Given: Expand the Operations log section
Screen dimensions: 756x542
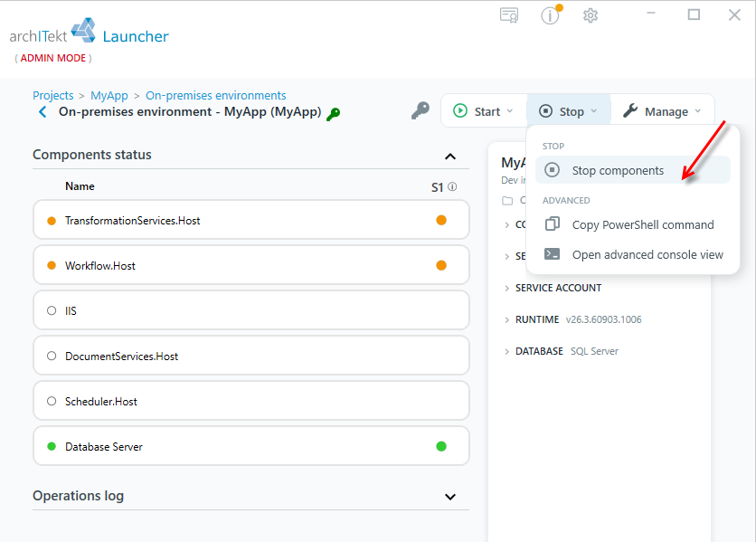Looking at the screenshot, I should (x=450, y=497).
